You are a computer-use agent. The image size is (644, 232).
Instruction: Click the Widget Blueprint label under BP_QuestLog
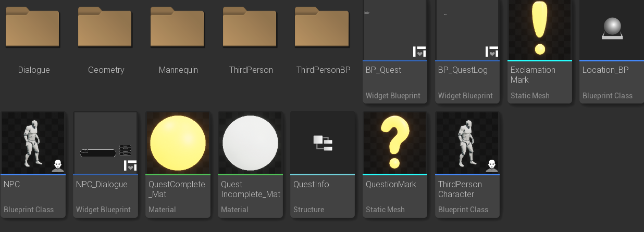tap(465, 96)
